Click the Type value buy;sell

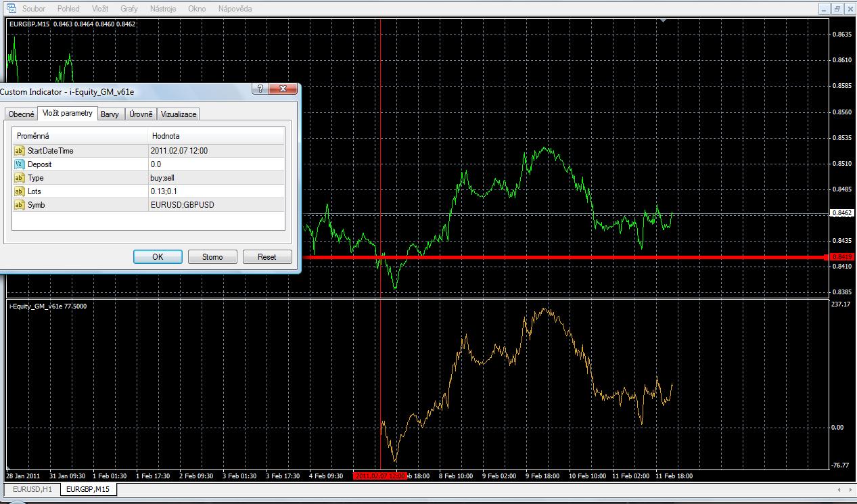pyautogui.click(x=162, y=178)
